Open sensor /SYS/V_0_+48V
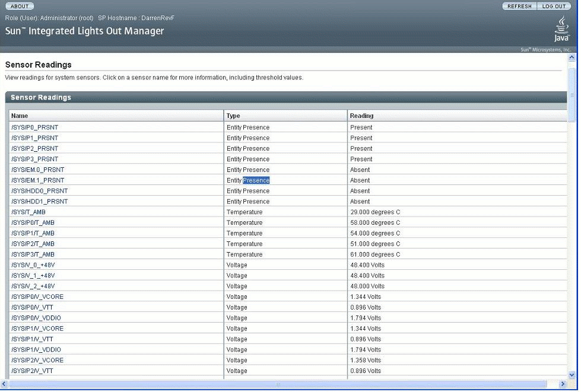 point(33,265)
